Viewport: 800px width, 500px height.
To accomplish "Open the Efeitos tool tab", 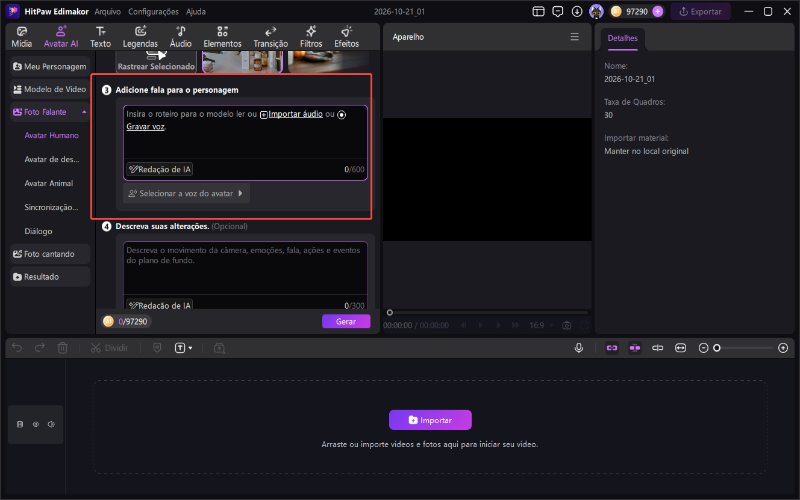I will click(346, 37).
